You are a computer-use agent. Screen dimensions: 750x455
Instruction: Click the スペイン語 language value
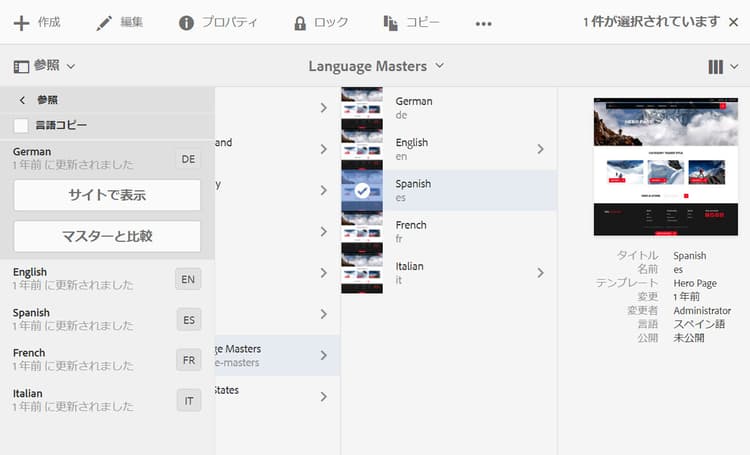pos(699,324)
